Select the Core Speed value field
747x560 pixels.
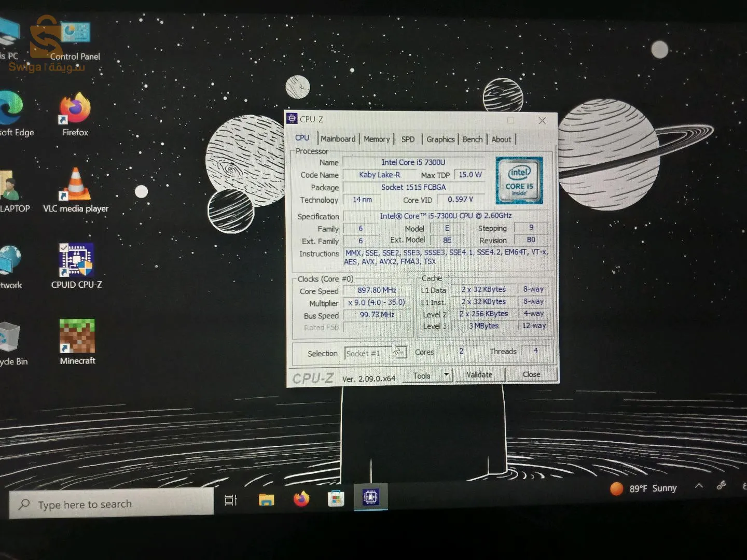(x=377, y=290)
